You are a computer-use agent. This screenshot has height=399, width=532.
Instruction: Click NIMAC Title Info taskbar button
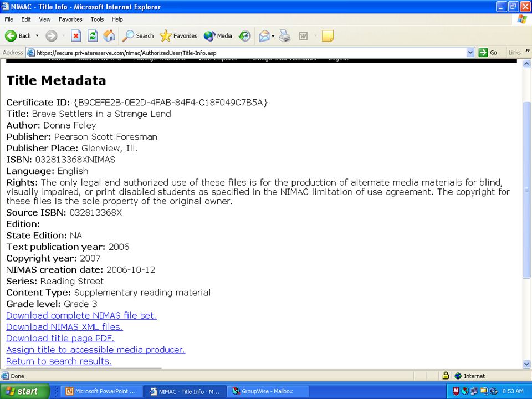tap(185, 391)
